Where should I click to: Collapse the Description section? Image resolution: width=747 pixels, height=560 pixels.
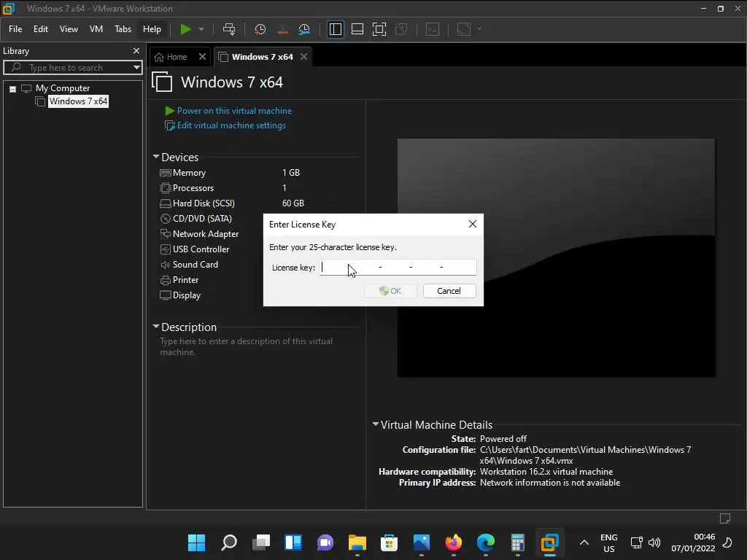156,327
